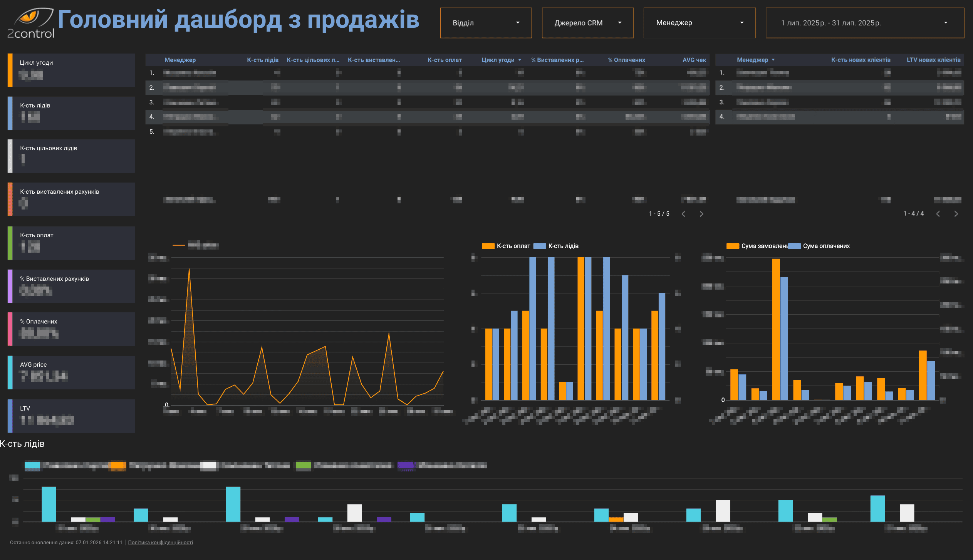The width and height of the screenshot is (973, 560).
Task: Sort new clients table by Менеджер header
Action: (x=752, y=60)
